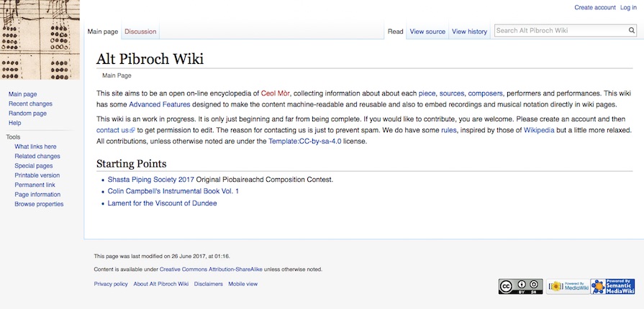Click Create account link
Viewport: 644px width, 309px height.
click(x=595, y=7)
